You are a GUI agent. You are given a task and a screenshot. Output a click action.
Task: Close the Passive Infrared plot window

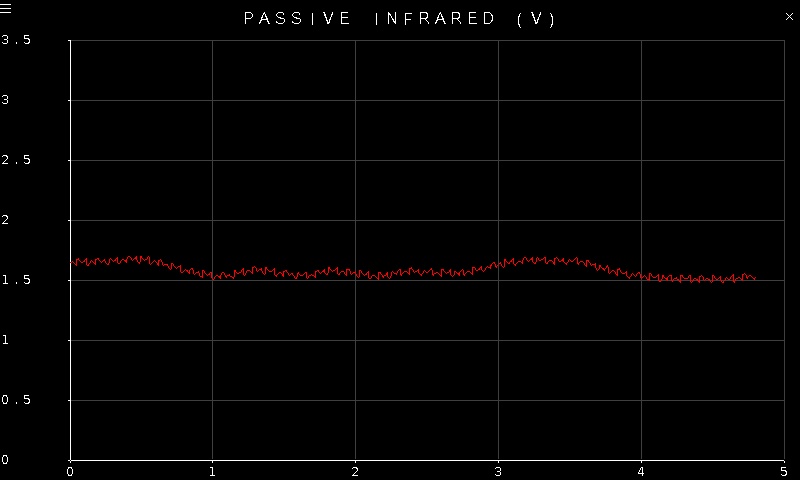[789, 16]
